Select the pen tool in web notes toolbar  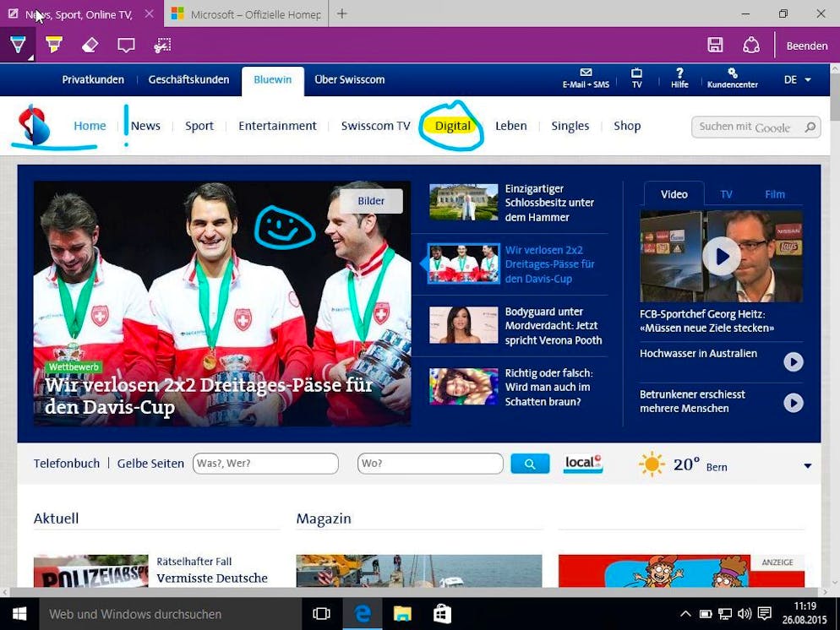click(x=18, y=45)
